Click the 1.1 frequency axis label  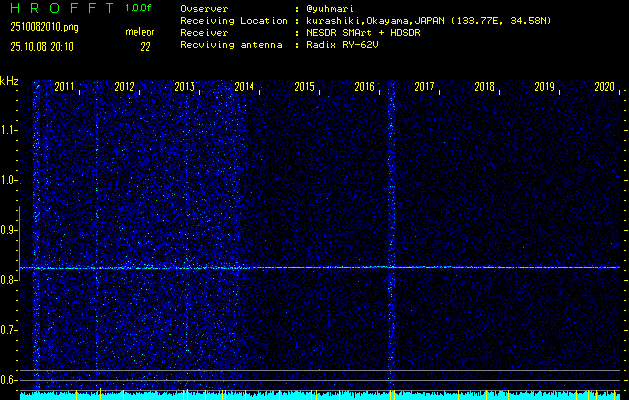(9, 130)
